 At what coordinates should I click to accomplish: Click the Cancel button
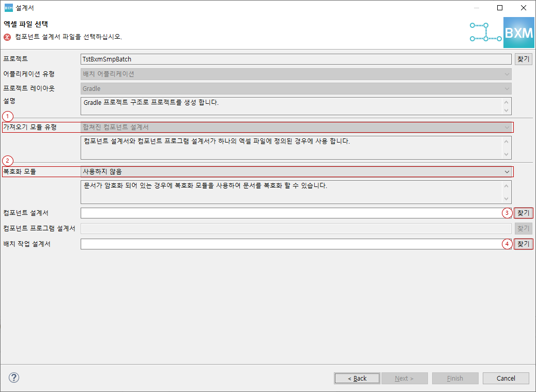(506, 378)
